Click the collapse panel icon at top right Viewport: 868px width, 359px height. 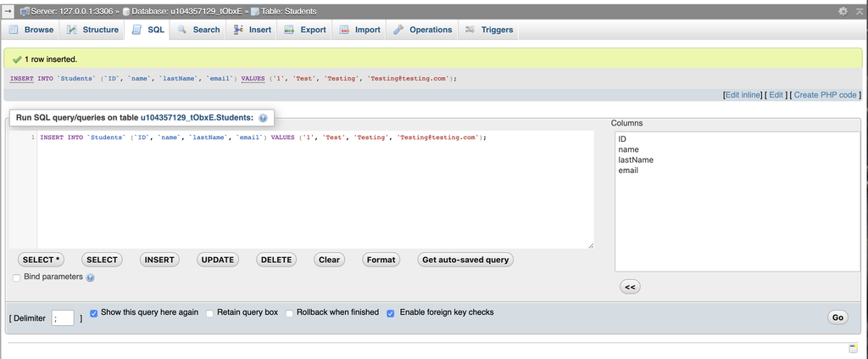[858, 11]
